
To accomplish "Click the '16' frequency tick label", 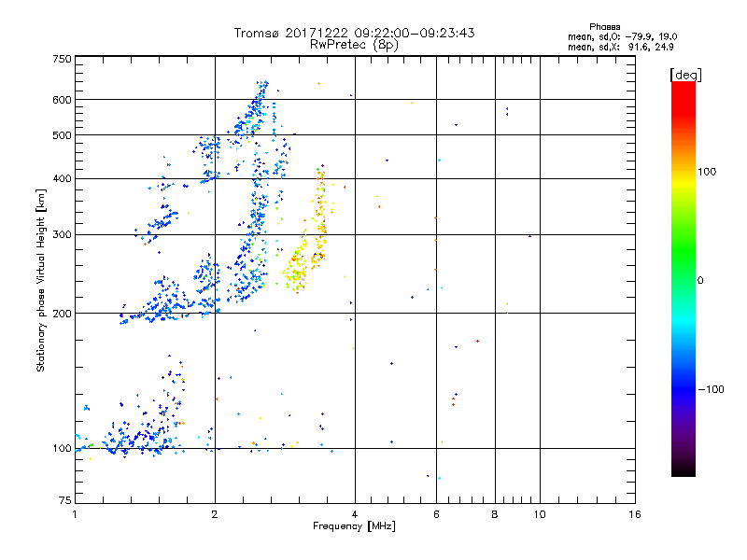I will click(635, 514).
